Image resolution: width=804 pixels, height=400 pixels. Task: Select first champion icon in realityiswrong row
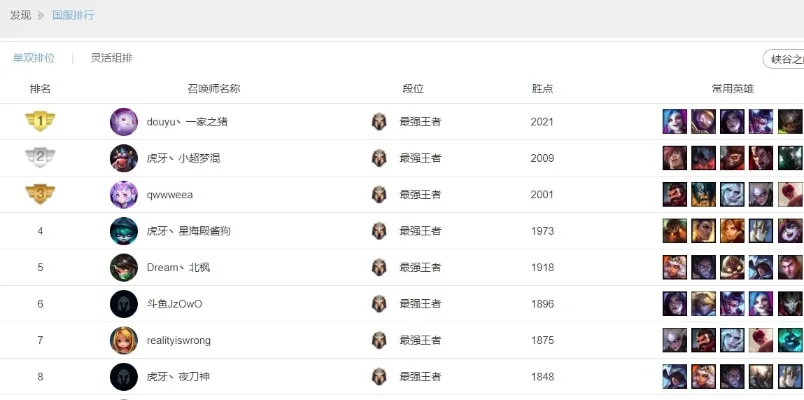(674, 340)
